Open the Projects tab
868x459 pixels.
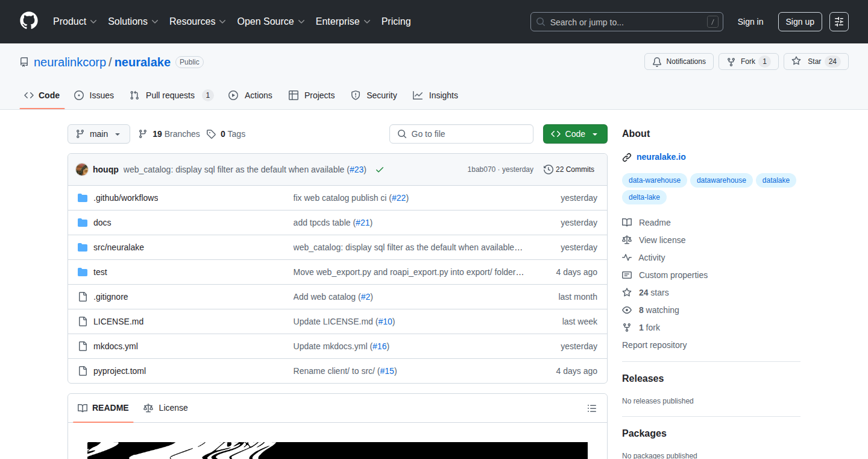pyautogui.click(x=312, y=95)
